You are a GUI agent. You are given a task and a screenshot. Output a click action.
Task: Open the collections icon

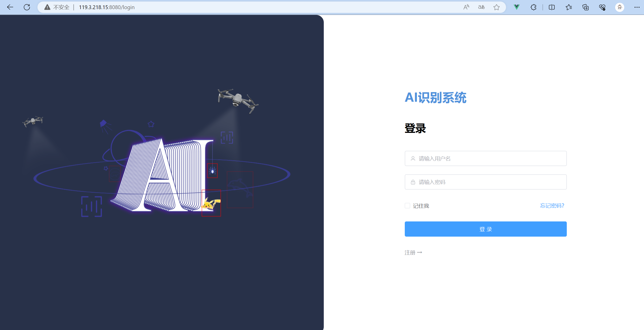(585, 7)
